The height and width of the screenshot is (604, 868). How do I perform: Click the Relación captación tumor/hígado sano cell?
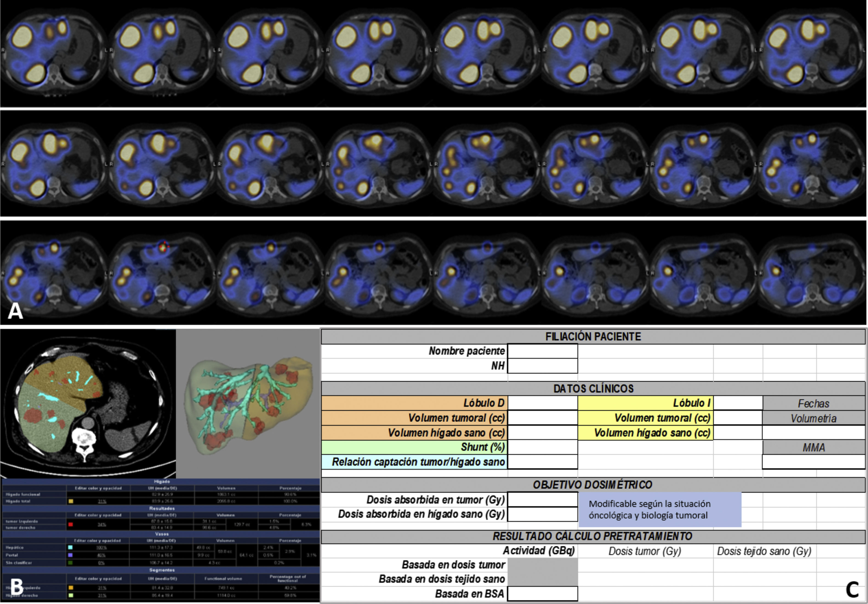pos(542,462)
